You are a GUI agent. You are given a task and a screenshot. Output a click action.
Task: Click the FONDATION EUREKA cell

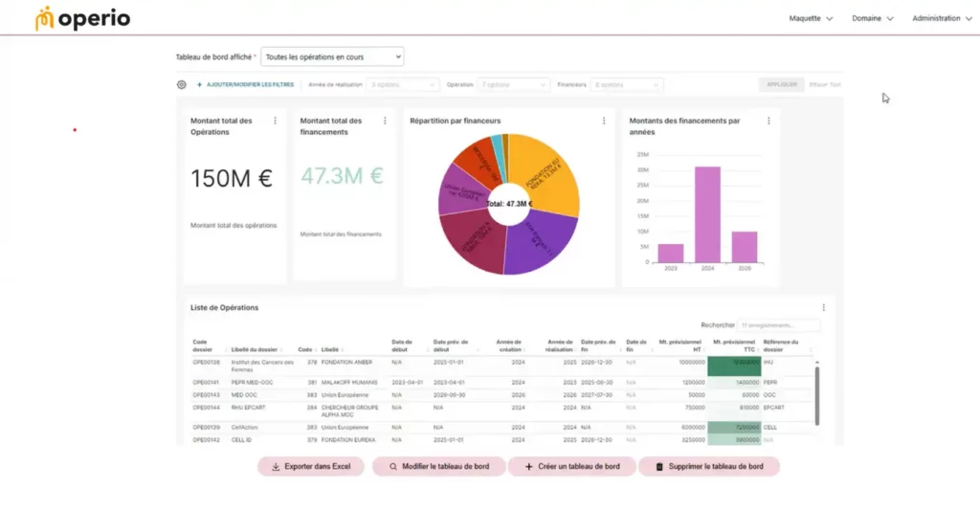(348, 440)
